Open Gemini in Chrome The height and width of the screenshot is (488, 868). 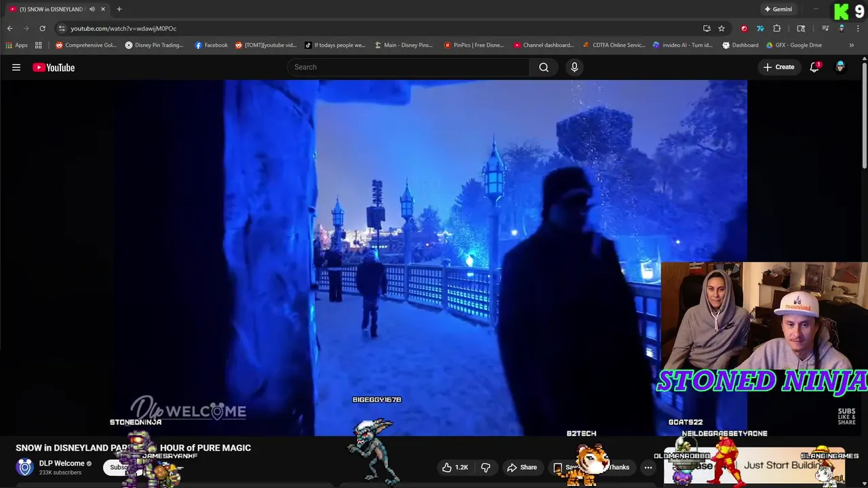click(778, 9)
